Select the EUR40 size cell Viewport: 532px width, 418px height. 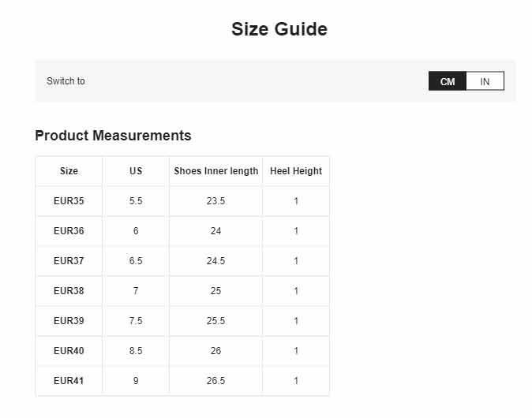[69, 350]
